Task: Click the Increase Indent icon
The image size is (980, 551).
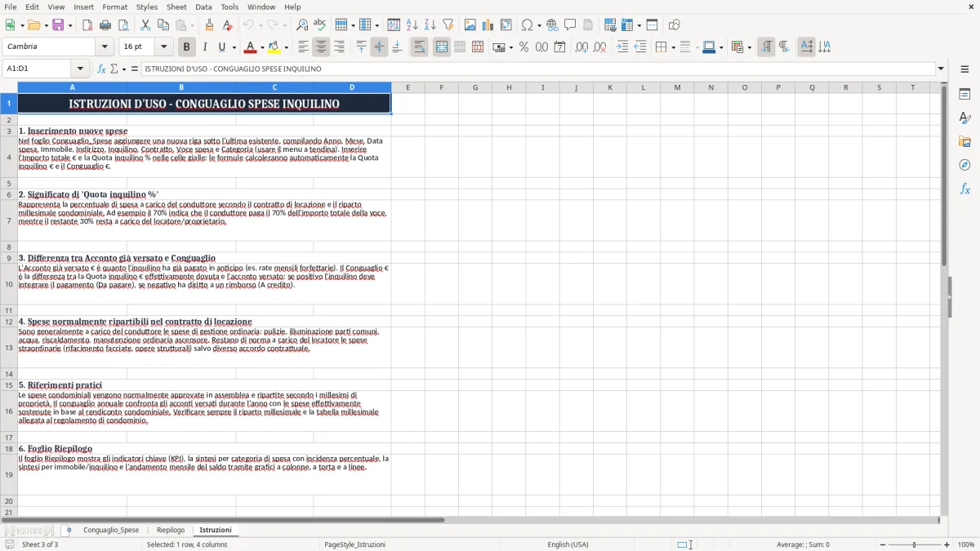Action: [x=622, y=47]
